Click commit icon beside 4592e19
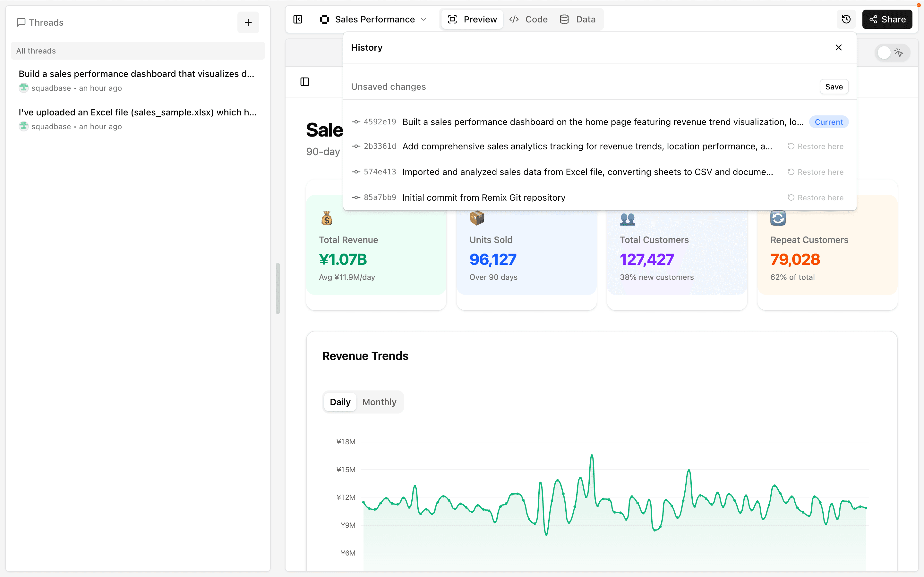924x577 pixels. click(356, 122)
